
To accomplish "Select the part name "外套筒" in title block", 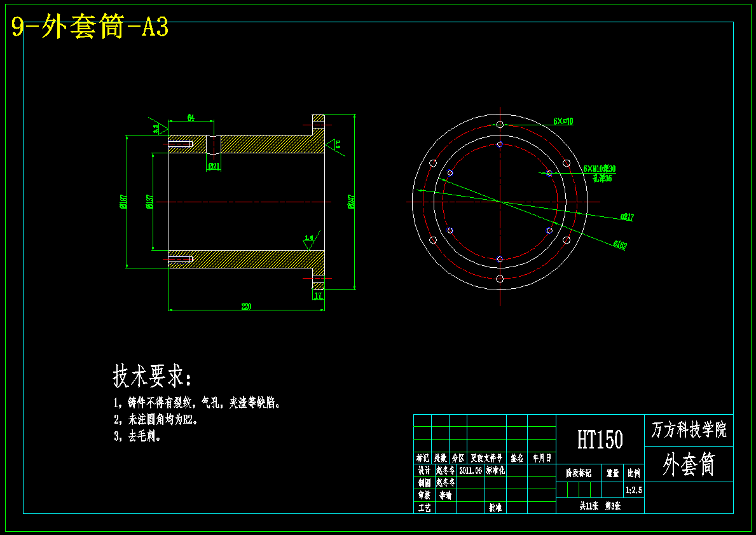I will (689, 464).
